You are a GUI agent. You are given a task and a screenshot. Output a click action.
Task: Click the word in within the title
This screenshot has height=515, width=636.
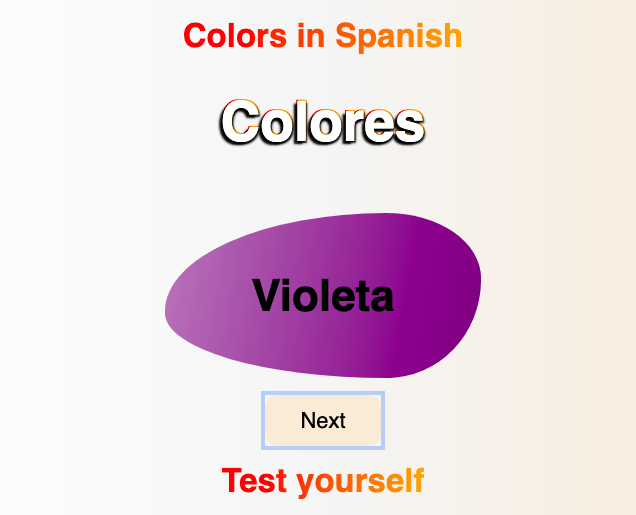point(311,36)
